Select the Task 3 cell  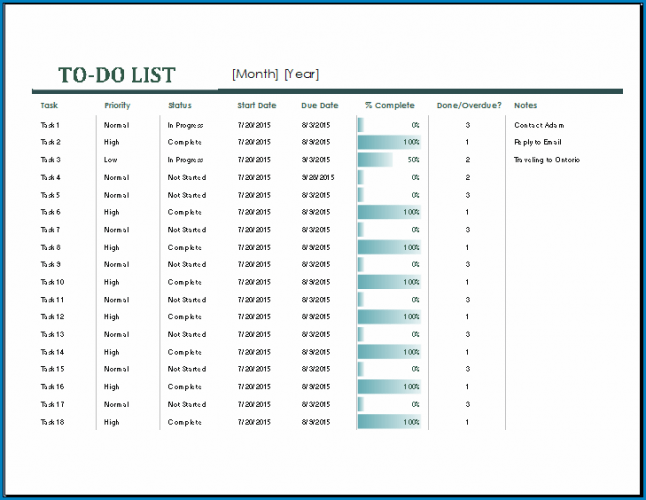pos(50,160)
